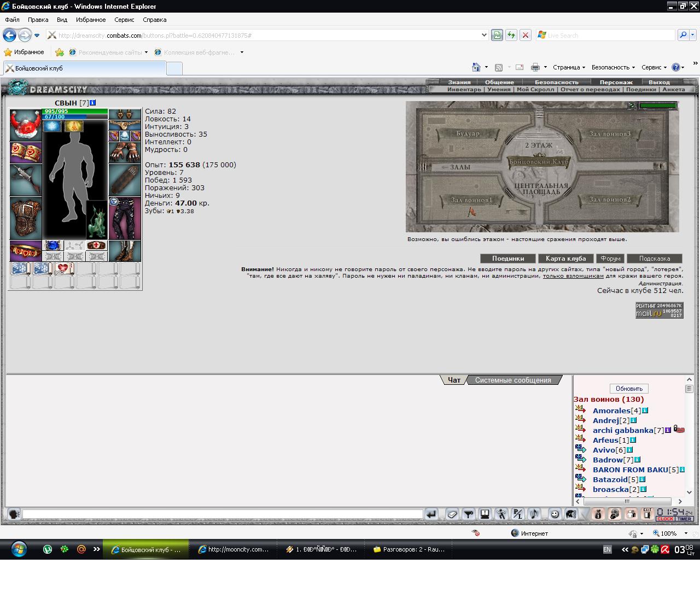The height and width of the screenshot is (610, 700).
Task: Open the Умения link
Action: point(499,89)
